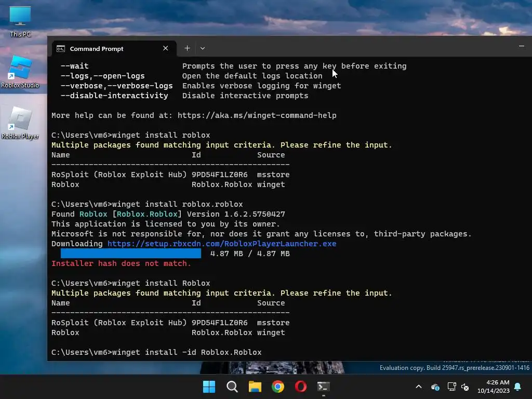
Task: Open the notification bell icon
Action: click(x=518, y=387)
